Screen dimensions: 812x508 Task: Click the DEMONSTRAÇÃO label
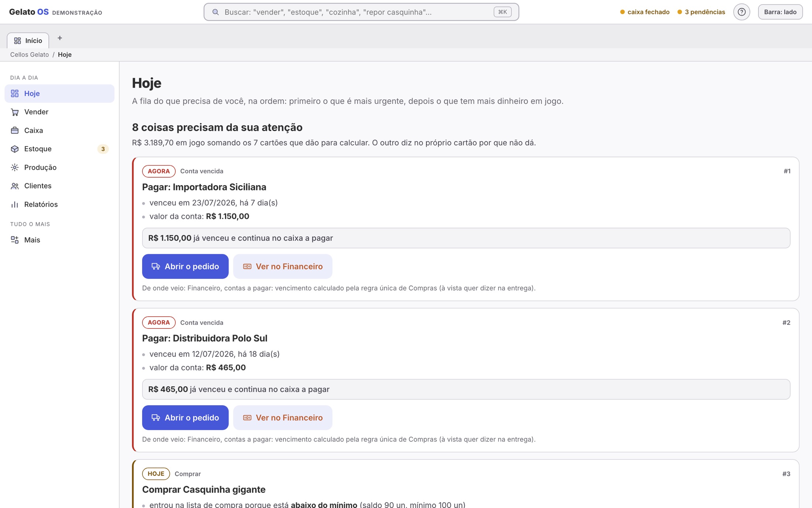click(77, 13)
